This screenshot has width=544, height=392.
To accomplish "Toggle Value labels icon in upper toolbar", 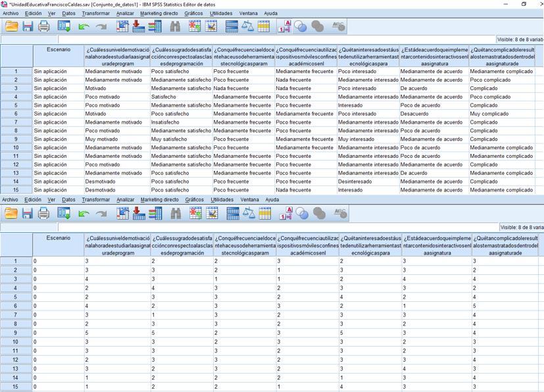I will (x=284, y=26).
